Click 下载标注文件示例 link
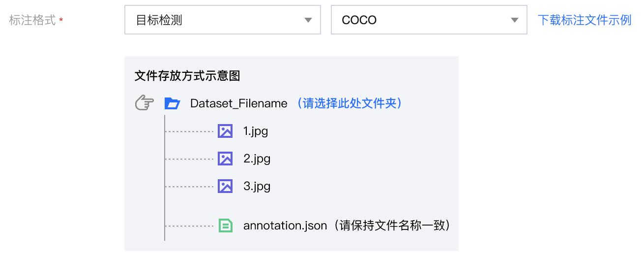Image resolution: width=644 pixels, height=258 pixels. (x=585, y=20)
